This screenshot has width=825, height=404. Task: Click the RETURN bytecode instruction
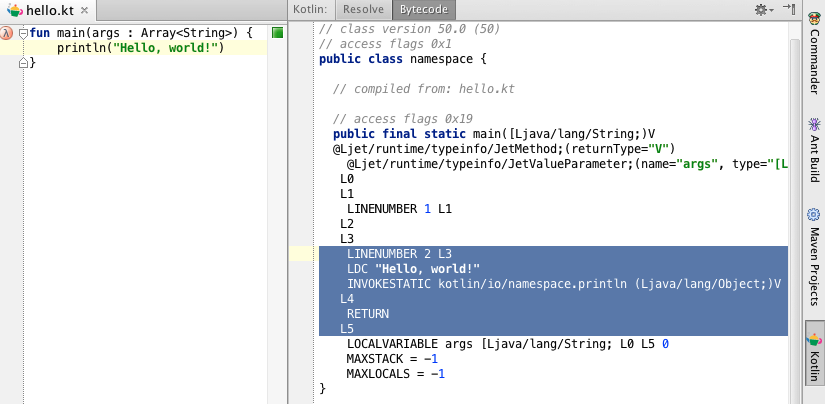click(x=368, y=314)
